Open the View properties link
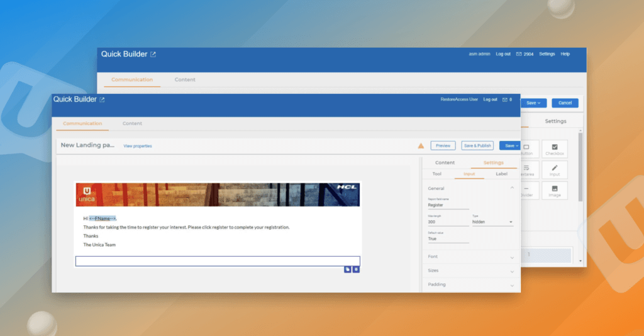Screen dimensions: 644x336 click(x=137, y=146)
